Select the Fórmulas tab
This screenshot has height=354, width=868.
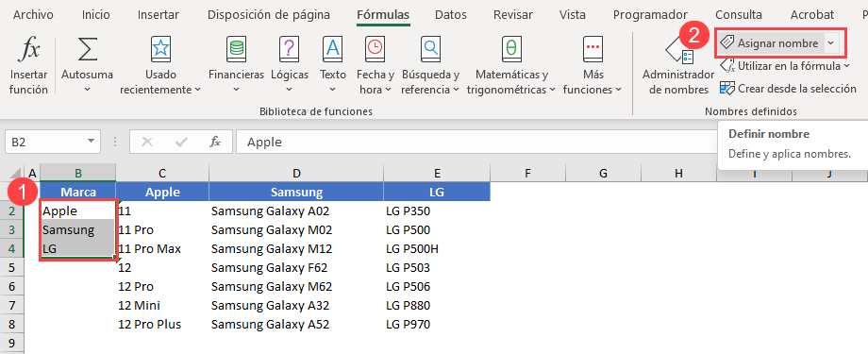pyautogui.click(x=383, y=15)
